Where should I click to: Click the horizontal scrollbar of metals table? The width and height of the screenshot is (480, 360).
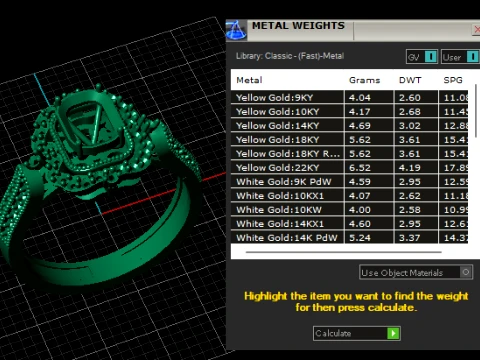(x=344, y=252)
